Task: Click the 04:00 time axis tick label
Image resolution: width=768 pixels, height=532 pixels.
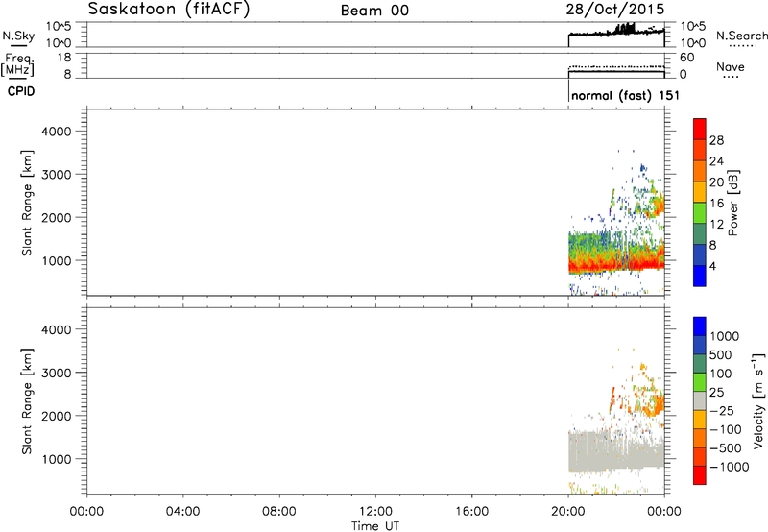Action: click(x=182, y=511)
